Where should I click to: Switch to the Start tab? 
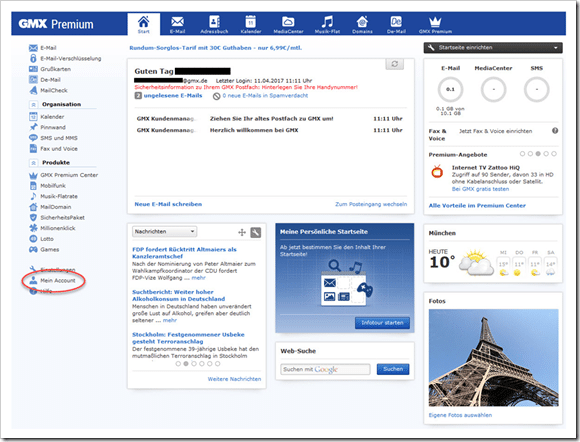(144, 24)
